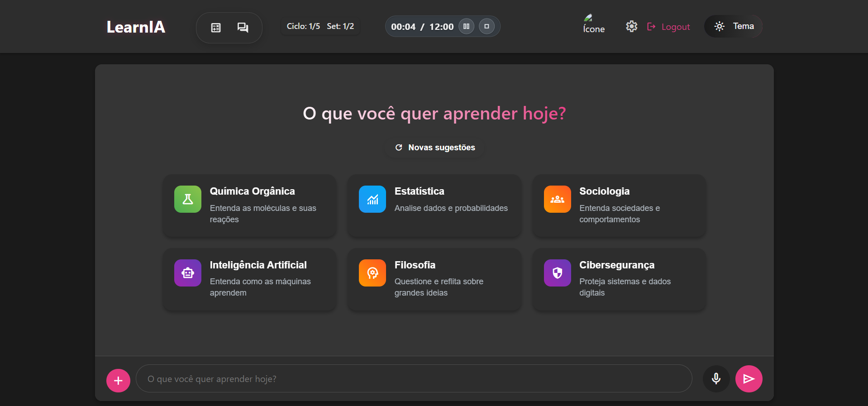Click the Estatística chart icon
This screenshot has height=406, width=868.
pyautogui.click(x=372, y=199)
